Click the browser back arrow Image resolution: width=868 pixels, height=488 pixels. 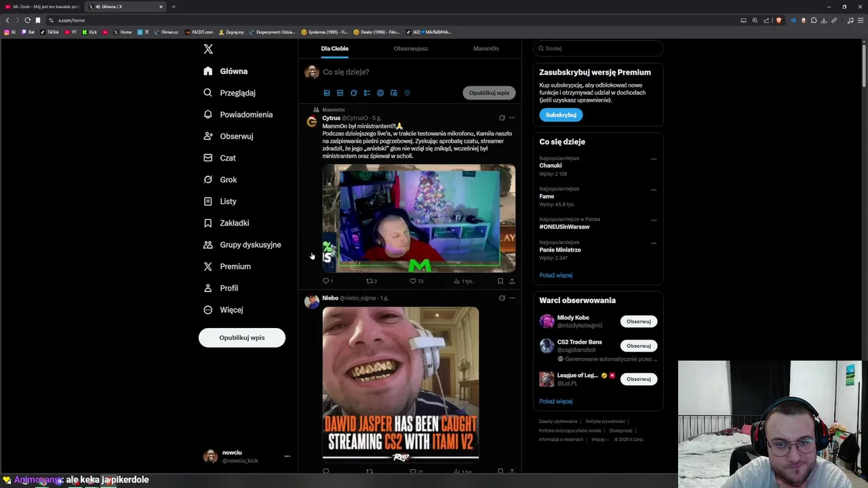[x=7, y=20]
